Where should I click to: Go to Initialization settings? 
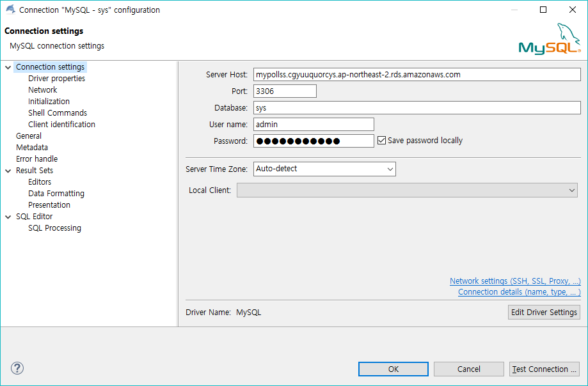coord(49,102)
